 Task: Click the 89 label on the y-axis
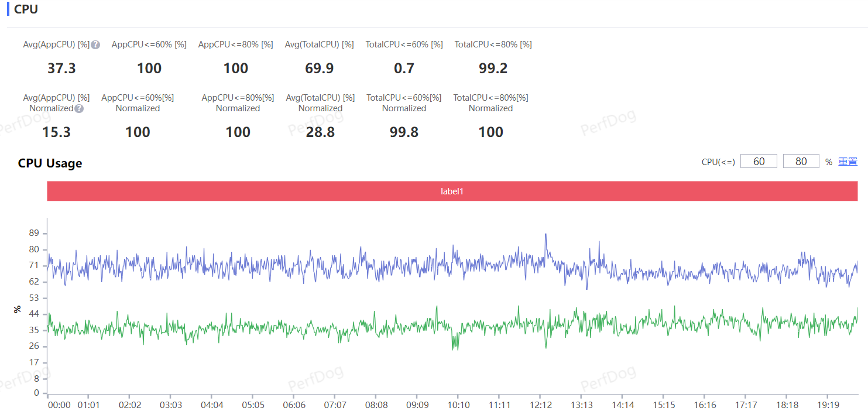tap(34, 234)
